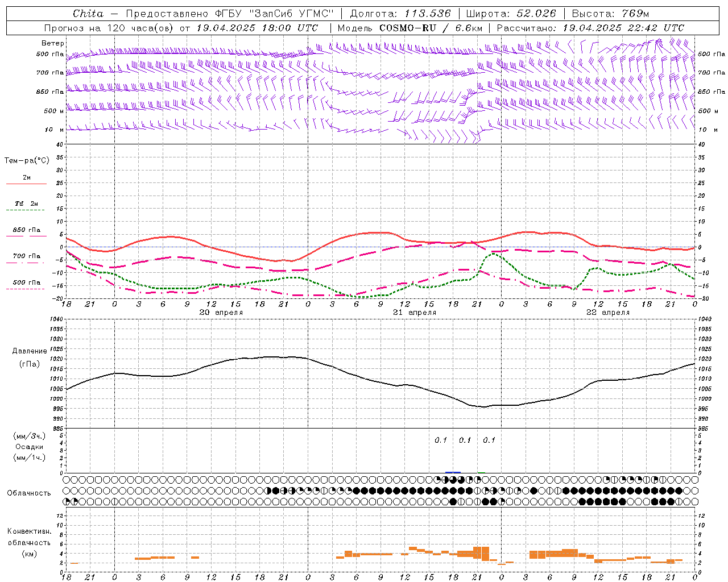Click the model name COSMO-RU / 6.6км
The image size is (728, 582).
click(x=431, y=28)
